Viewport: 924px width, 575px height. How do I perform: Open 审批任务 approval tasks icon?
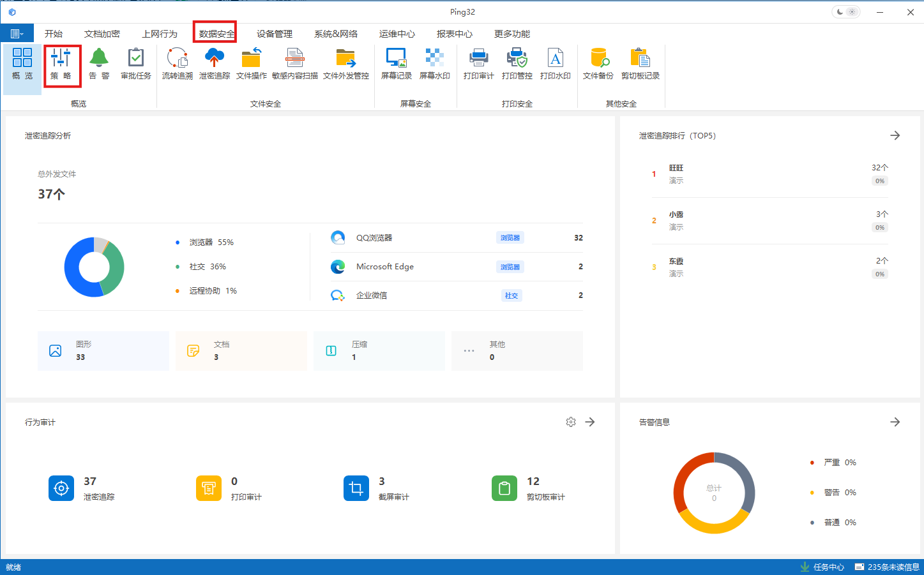point(135,64)
